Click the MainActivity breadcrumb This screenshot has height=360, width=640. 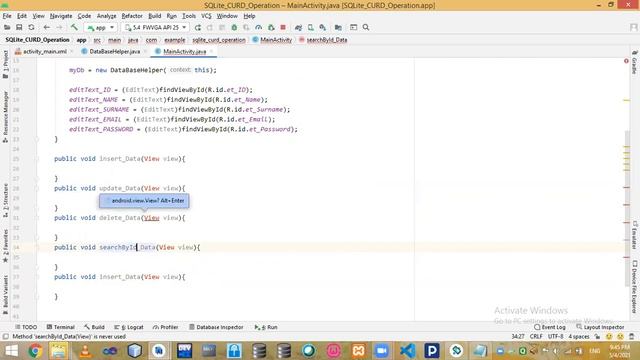click(x=272, y=40)
